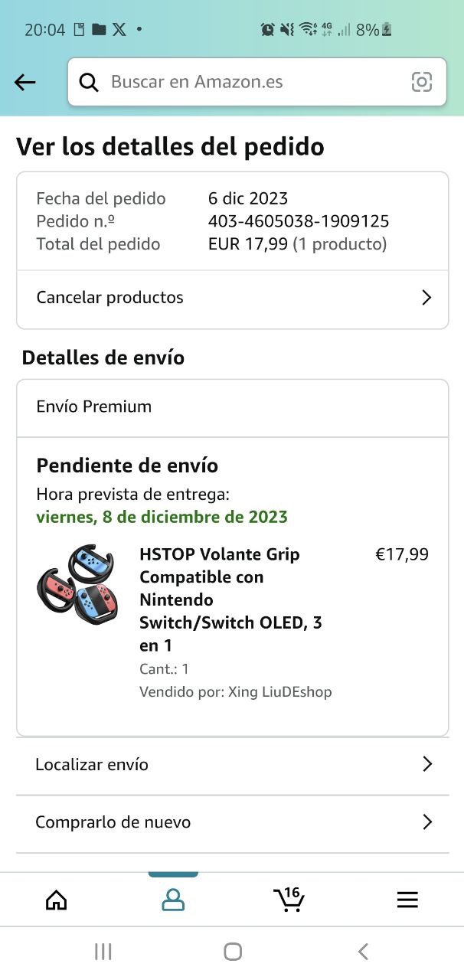
Task: Select the Localizar envío option
Action: (92, 764)
